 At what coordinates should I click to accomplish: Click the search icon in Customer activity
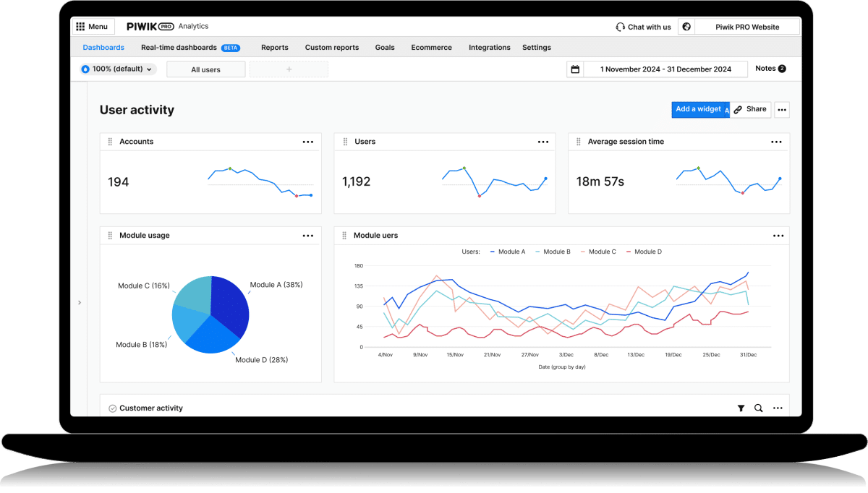(x=758, y=408)
